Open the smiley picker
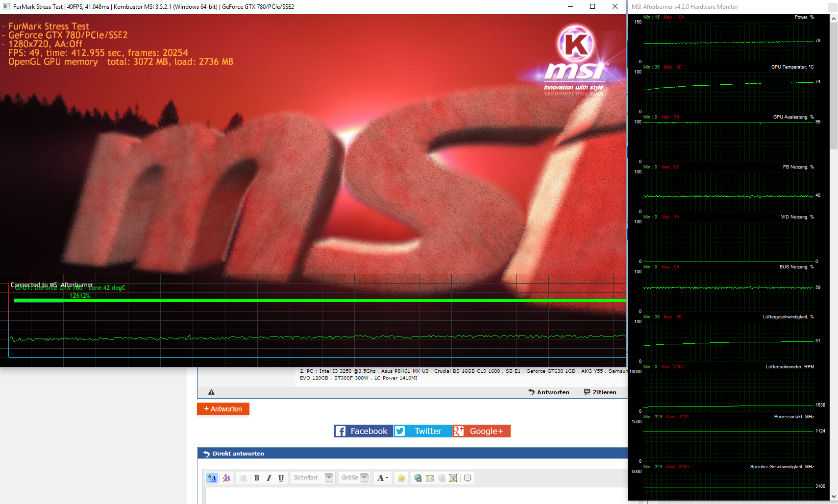Viewport: 838px width, 504px height. pos(401,478)
